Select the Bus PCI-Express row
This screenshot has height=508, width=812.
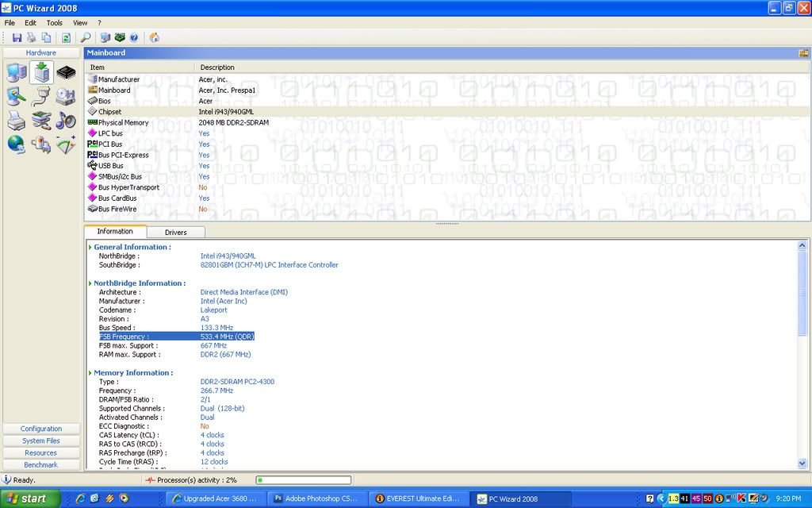point(447,155)
